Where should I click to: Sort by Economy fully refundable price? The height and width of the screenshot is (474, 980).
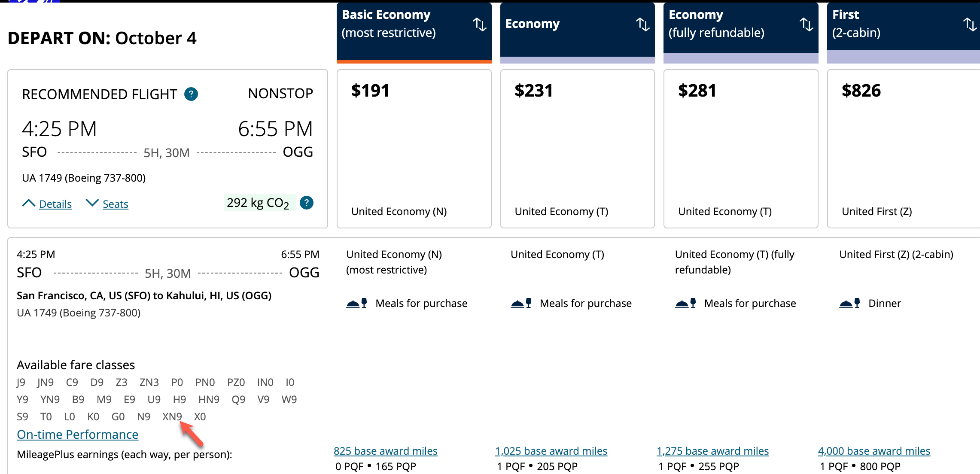(x=806, y=24)
